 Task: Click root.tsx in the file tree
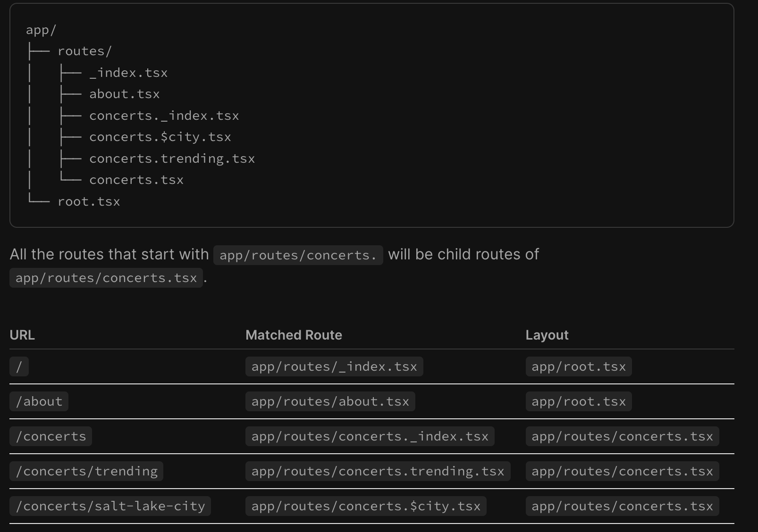click(89, 202)
